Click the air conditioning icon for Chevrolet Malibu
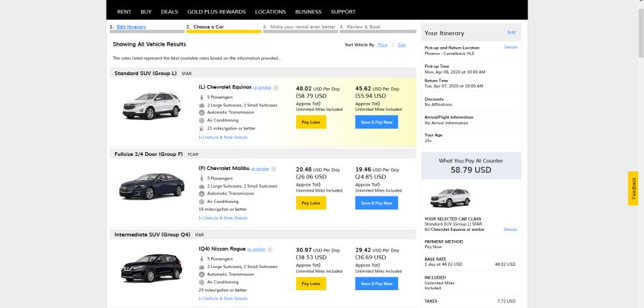Viewport: 644px width, 308px height. (201, 202)
